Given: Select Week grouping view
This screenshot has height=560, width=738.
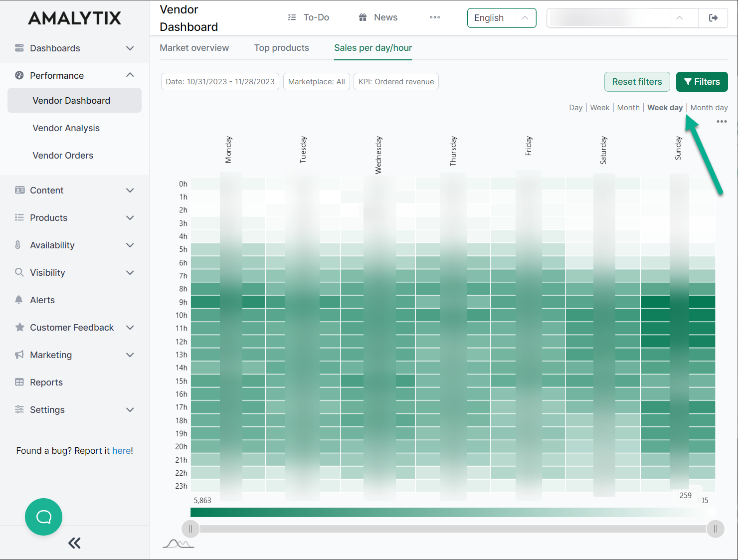Looking at the screenshot, I should 600,108.
